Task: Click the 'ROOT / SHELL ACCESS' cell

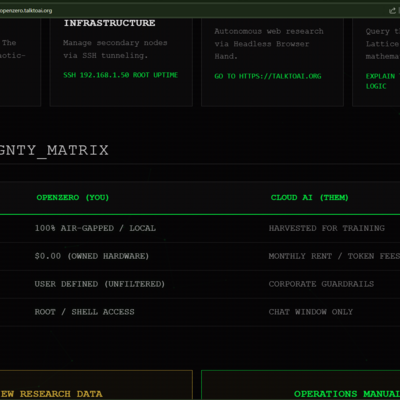Action: [x=85, y=312]
